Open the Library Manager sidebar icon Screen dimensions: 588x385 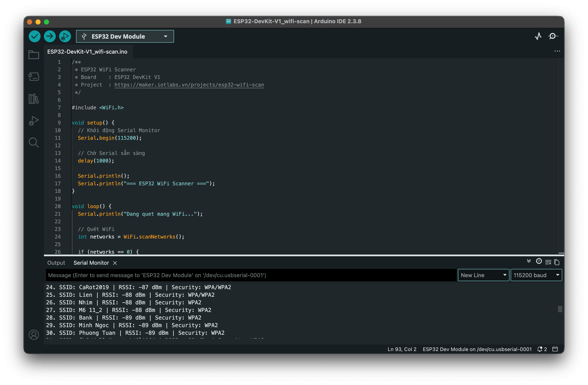pos(34,99)
